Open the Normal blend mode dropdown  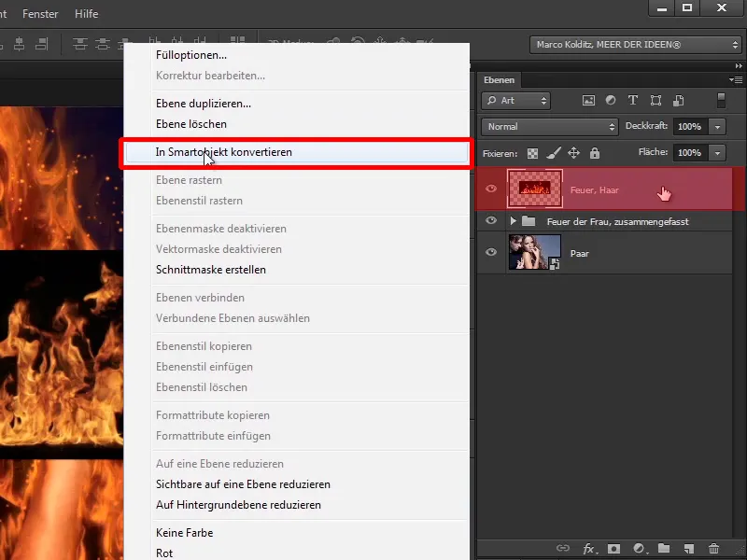point(550,127)
